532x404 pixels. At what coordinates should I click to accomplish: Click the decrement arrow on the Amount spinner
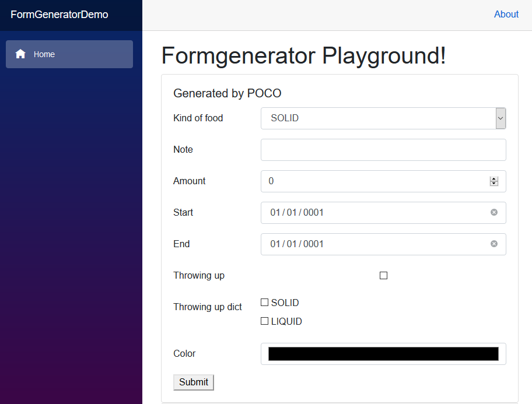click(x=494, y=184)
